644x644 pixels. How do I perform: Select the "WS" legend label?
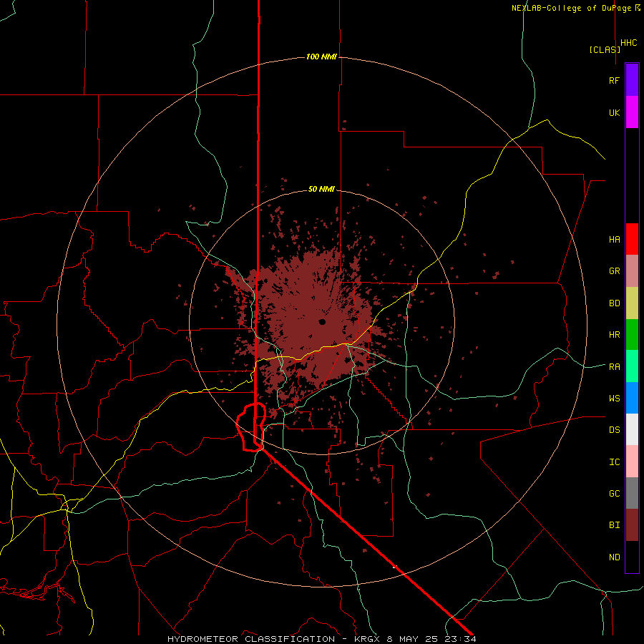(614, 398)
